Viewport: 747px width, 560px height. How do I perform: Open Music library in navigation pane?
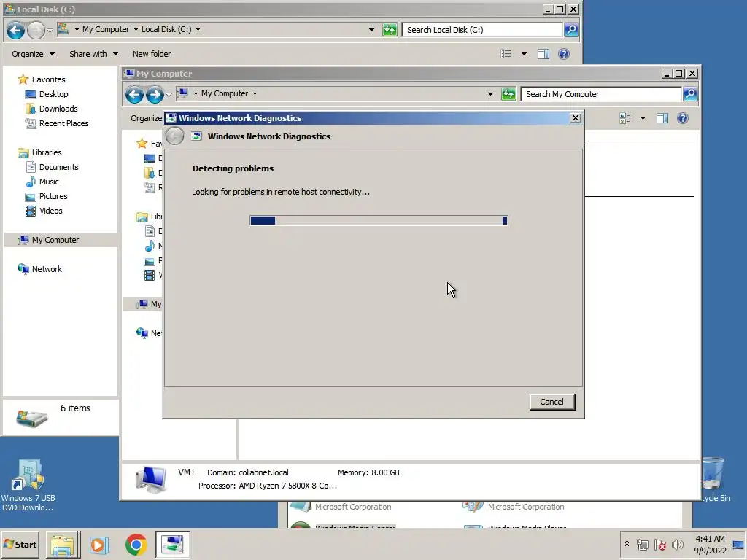point(49,182)
